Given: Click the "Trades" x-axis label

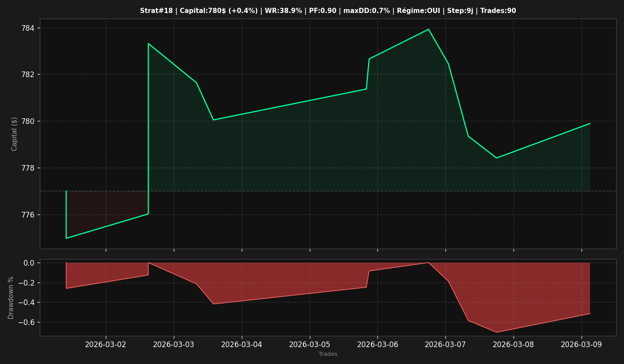Looking at the screenshot, I should coord(328,354).
